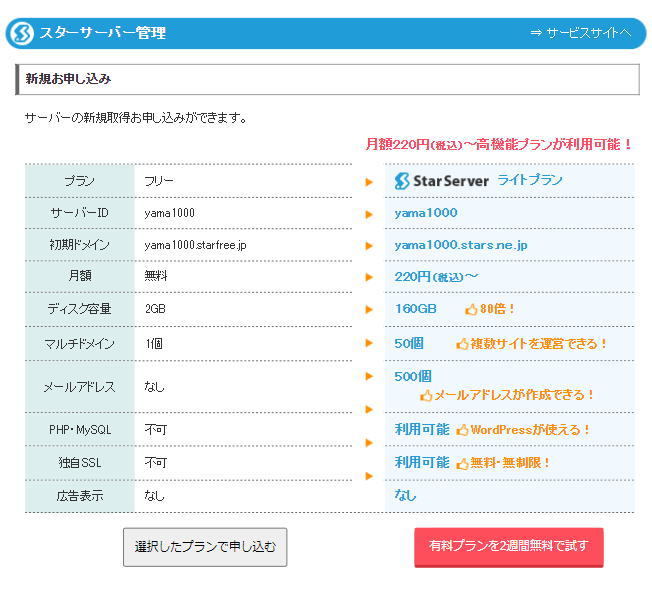
Task: Click the 月額220円 promotional headline text
Action: tap(499, 144)
